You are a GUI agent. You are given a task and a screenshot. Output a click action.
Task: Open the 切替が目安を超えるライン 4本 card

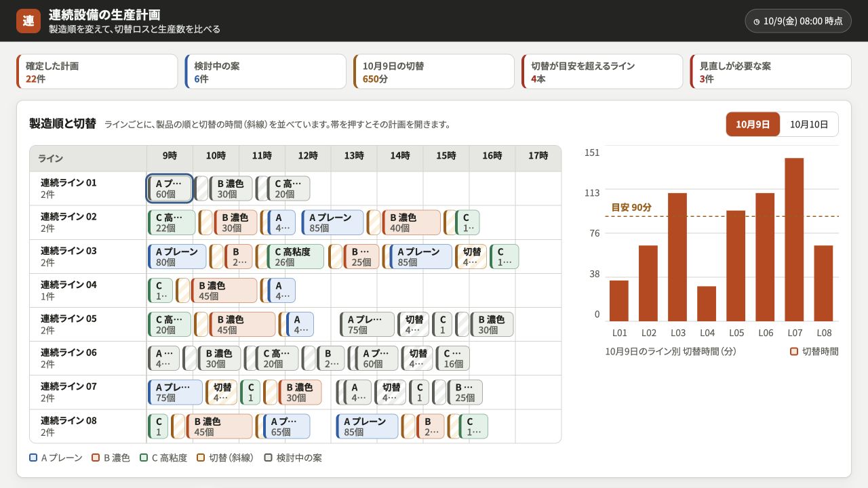tap(602, 72)
